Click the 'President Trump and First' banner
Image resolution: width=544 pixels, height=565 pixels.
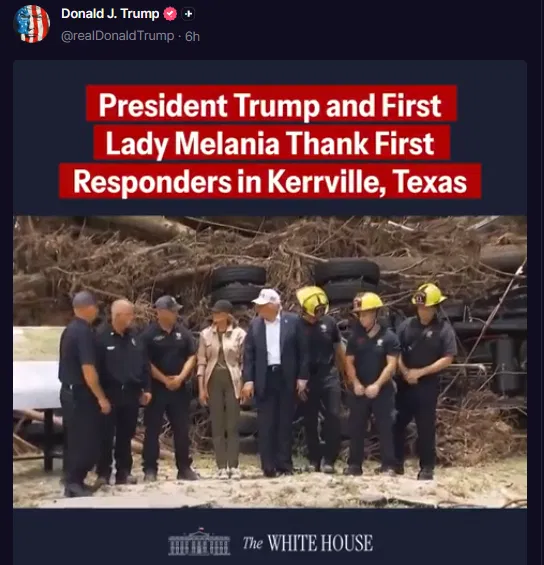[x=271, y=104]
